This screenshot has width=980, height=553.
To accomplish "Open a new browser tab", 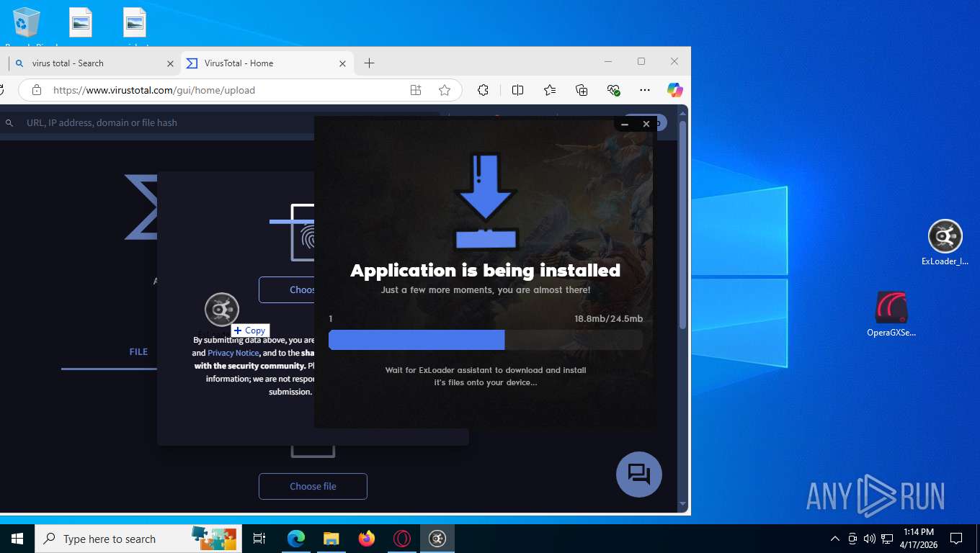I will pyautogui.click(x=369, y=63).
